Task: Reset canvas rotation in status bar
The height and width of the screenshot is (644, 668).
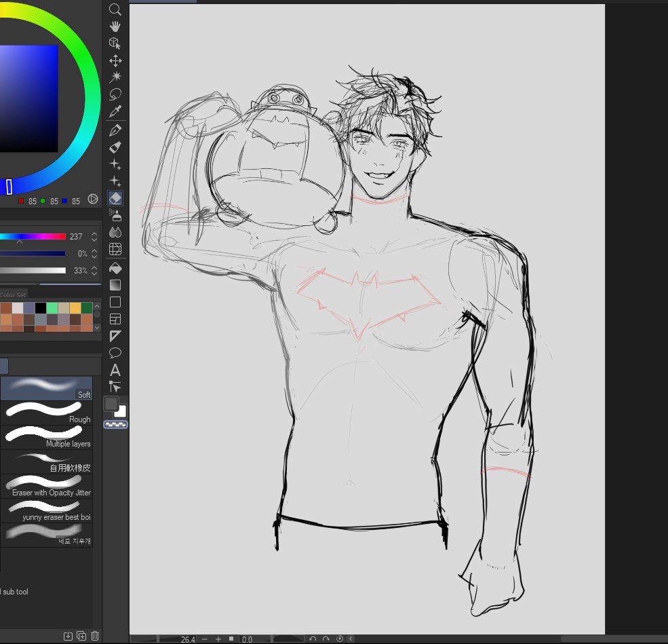Action: click(x=340, y=639)
